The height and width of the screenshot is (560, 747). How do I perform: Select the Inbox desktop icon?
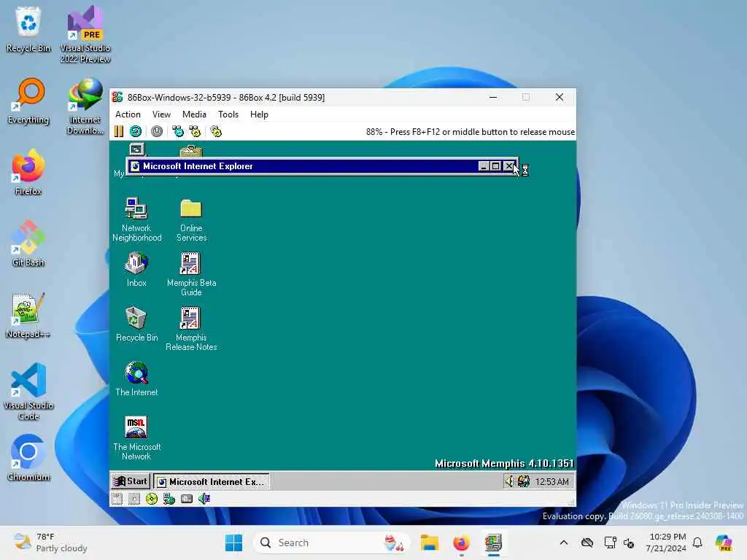click(136, 269)
